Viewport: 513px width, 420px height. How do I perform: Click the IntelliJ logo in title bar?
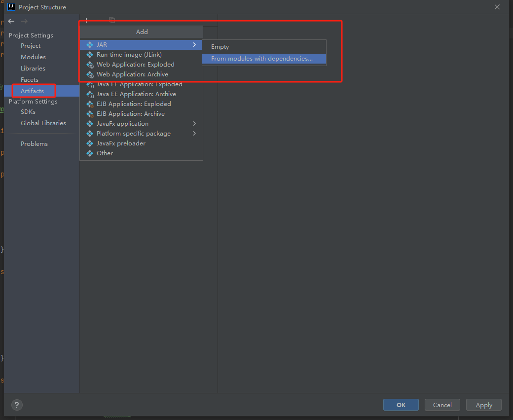click(x=11, y=7)
